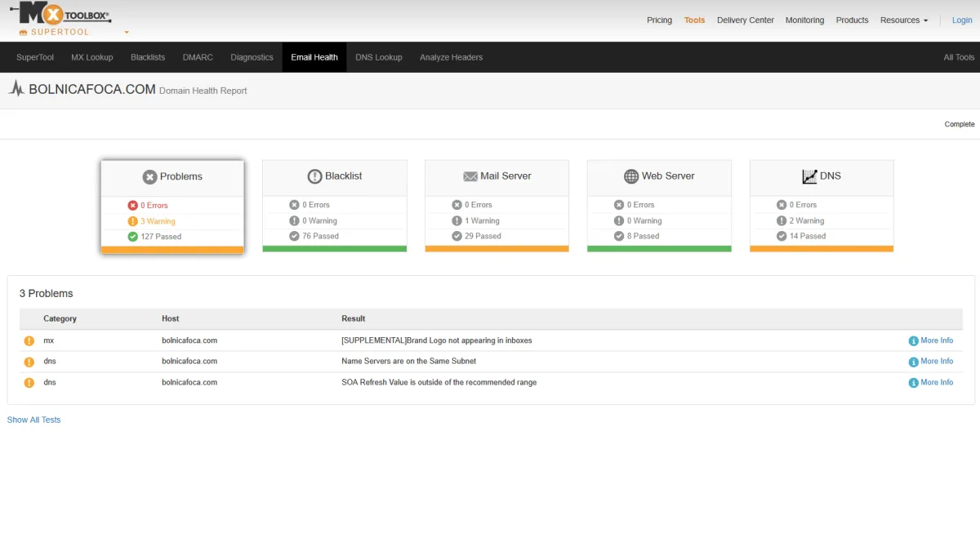Click the Host column header
Image resolution: width=980 pixels, height=560 pixels.
tap(170, 318)
